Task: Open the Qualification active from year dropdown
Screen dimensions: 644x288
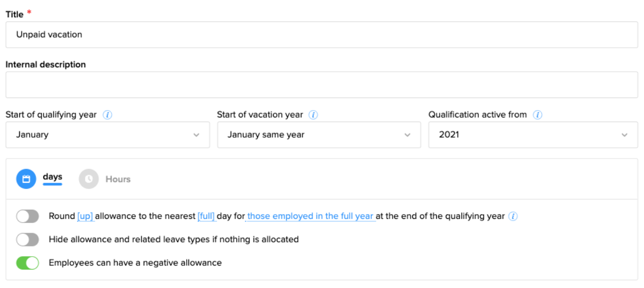Action: pos(532,135)
